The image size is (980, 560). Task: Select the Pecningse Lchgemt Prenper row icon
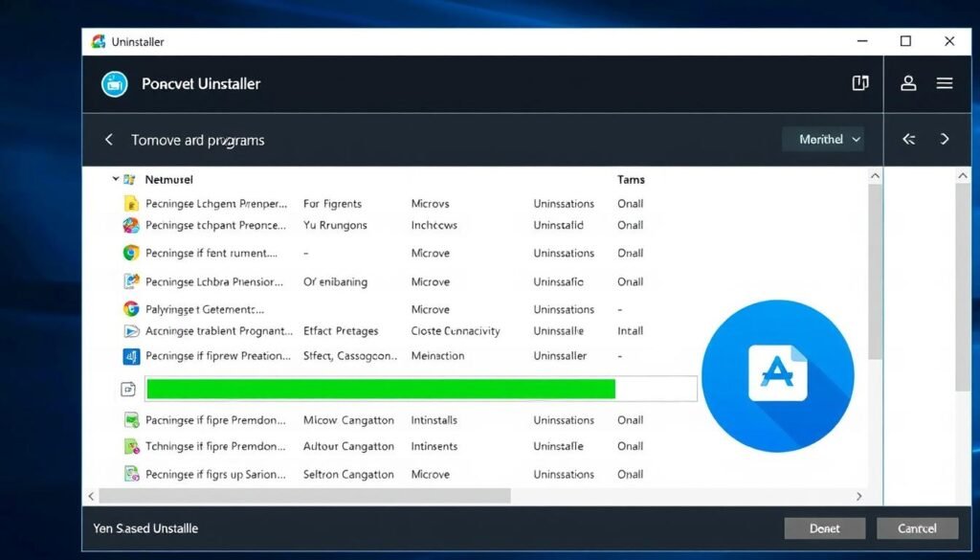tap(132, 204)
